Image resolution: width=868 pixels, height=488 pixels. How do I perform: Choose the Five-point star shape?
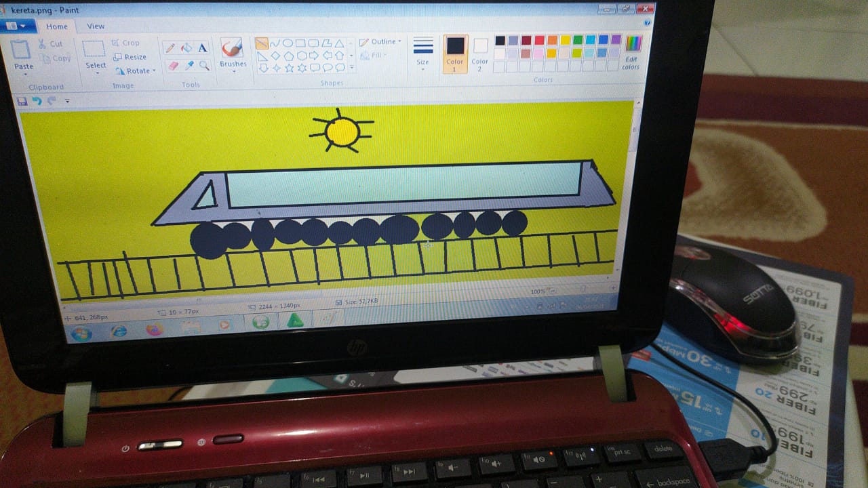290,68
